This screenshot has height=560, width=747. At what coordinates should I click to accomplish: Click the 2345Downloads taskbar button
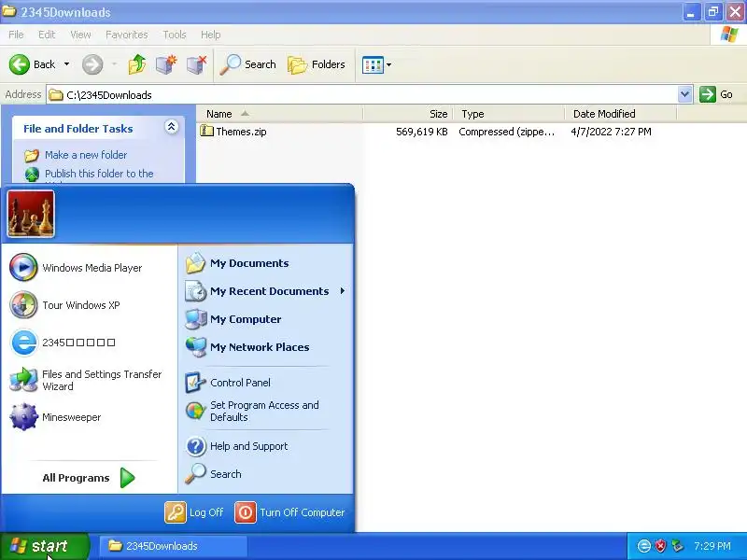(173, 546)
